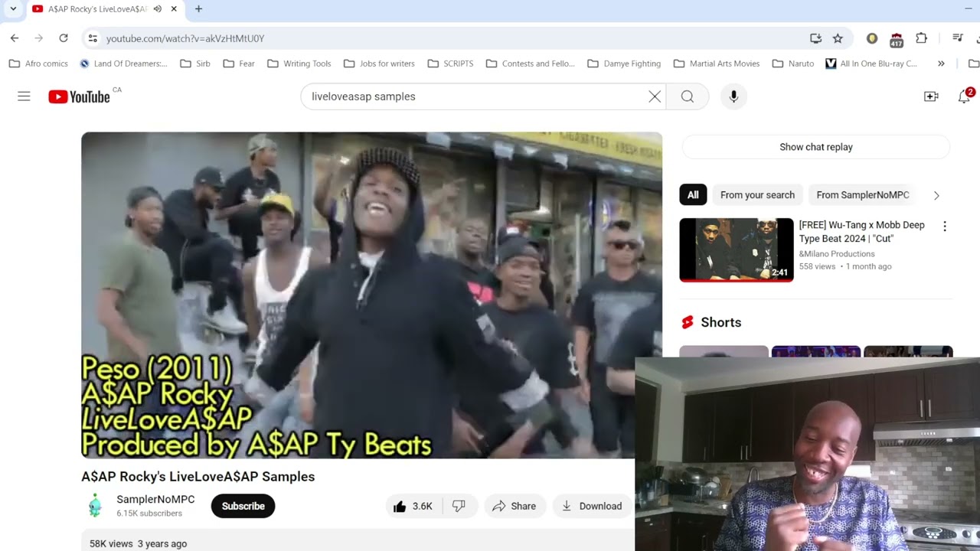Screen dimensions: 980x551
Task: Reload the page with the refresh icon
Action: pos(64,38)
